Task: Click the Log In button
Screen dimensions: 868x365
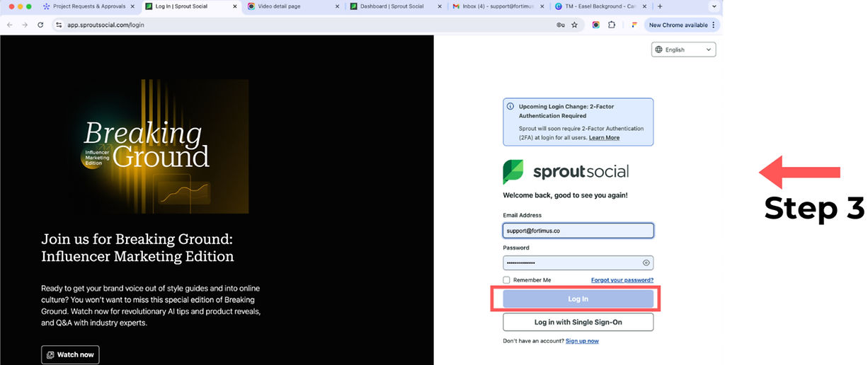Action: coord(578,299)
